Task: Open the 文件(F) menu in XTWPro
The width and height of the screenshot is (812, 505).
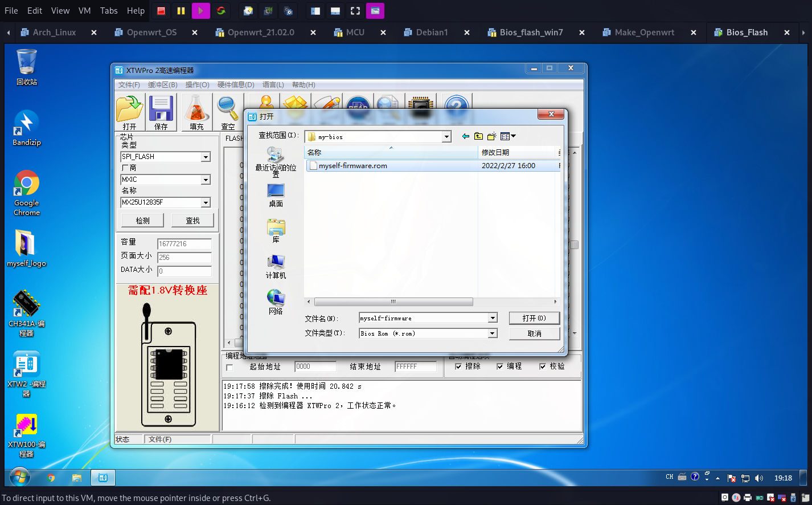Action: point(129,84)
